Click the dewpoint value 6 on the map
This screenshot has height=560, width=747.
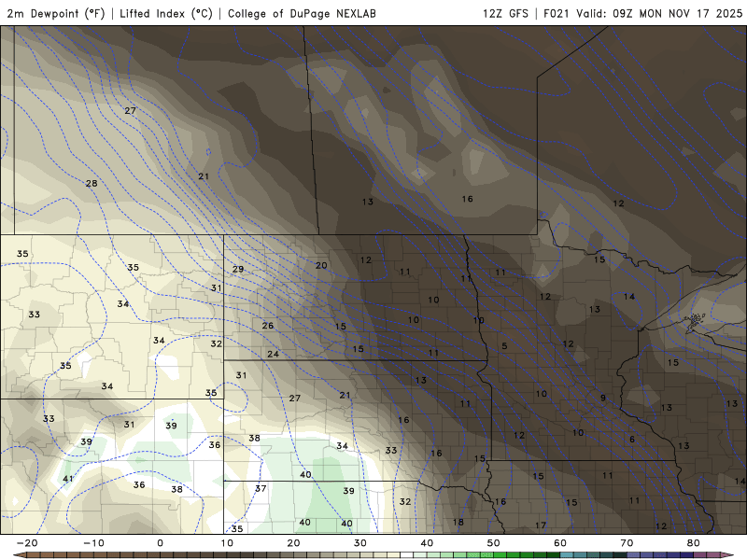[x=632, y=440]
